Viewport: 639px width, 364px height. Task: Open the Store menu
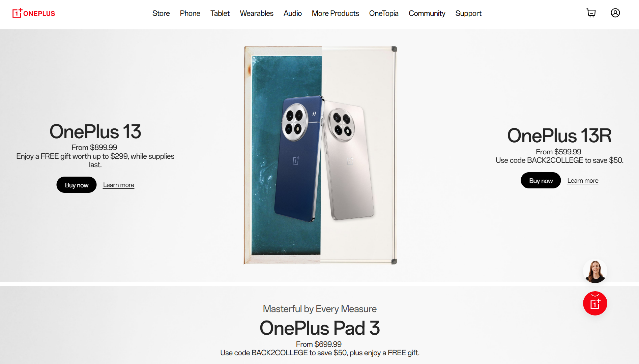click(x=161, y=13)
